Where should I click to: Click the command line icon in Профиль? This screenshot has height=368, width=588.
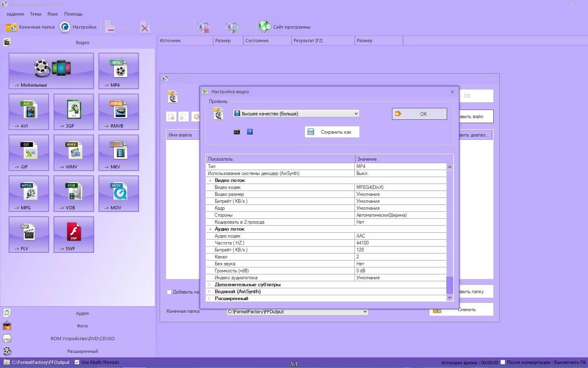237,132
